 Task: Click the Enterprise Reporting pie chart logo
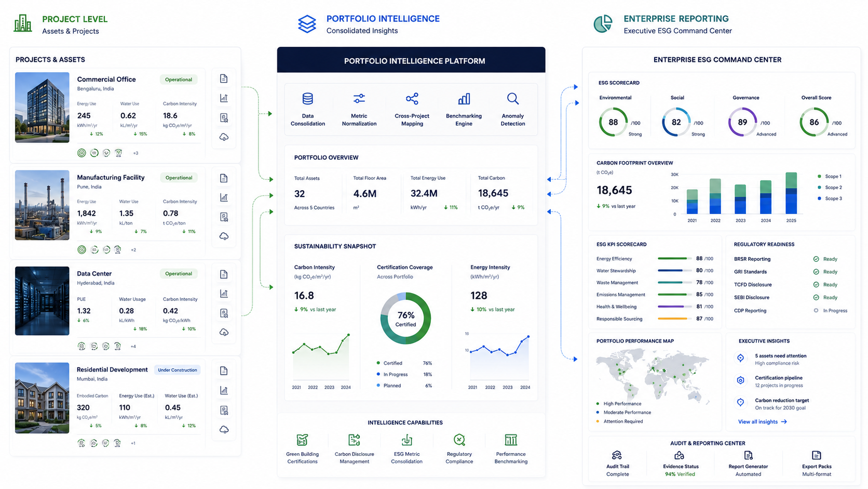(x=603, y=24)
